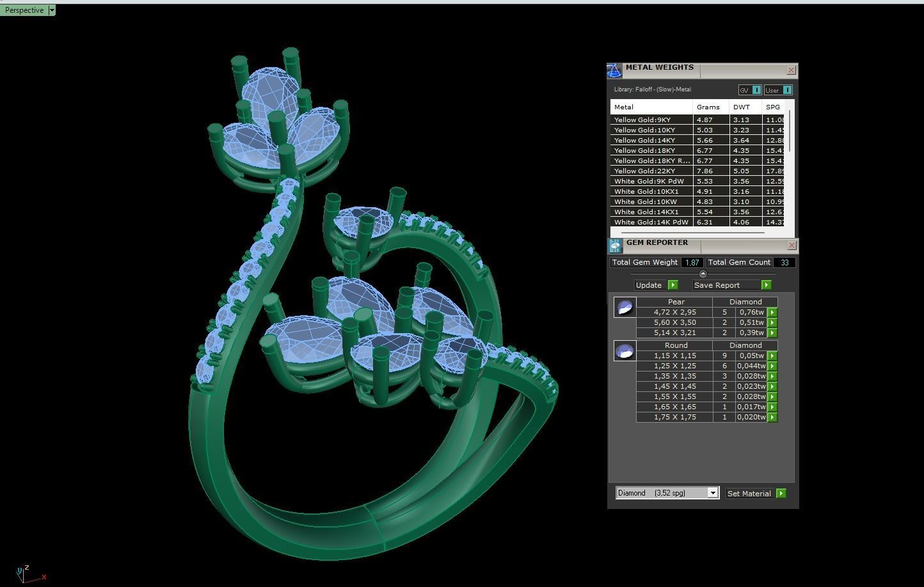The width and height of the screenshot is (924, 587).
Task: Click the Total Gem Count value field
Action: (x=785, y=262)
